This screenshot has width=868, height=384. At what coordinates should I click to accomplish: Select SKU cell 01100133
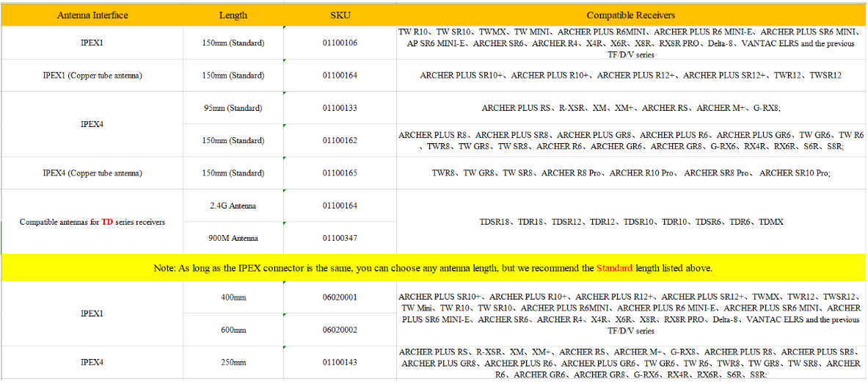(339, 107)
